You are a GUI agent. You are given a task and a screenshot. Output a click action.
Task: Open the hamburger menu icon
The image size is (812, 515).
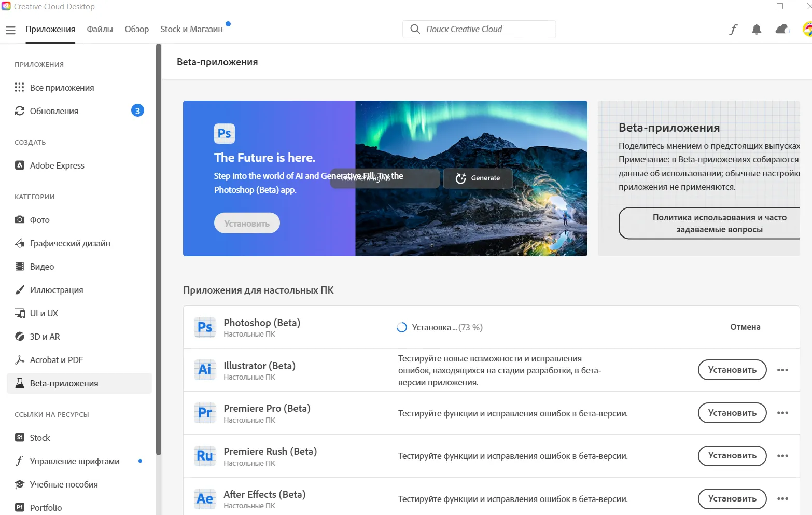(x=10, y=30)
